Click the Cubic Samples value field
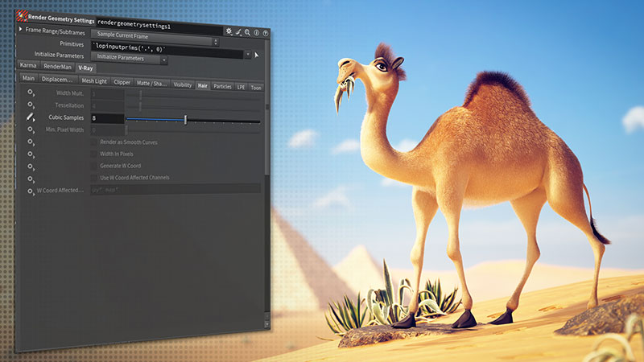Image resolution: width=644 pixels, height=362 pixels. coord(106,118)
